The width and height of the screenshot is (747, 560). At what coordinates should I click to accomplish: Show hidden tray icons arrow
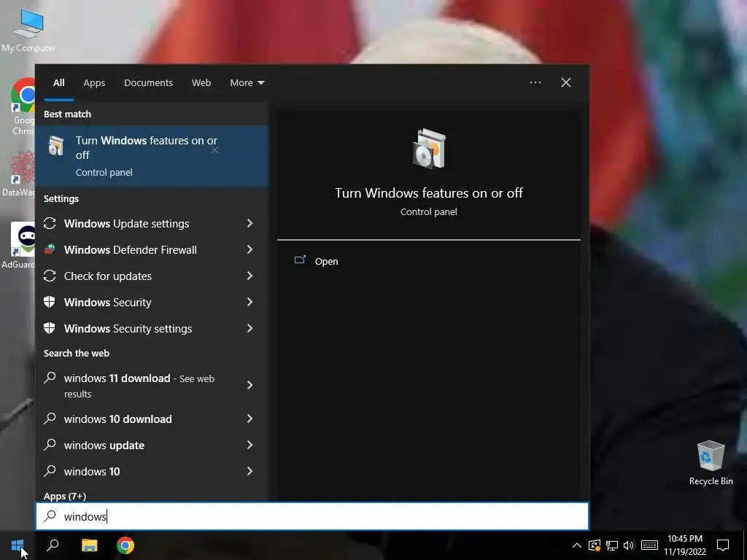coord(576,545)
